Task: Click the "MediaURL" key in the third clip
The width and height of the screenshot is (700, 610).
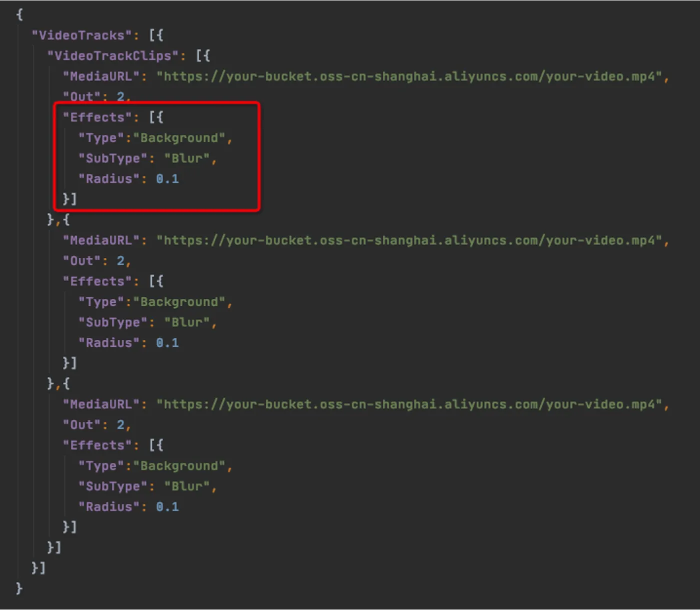Action: 101,405
